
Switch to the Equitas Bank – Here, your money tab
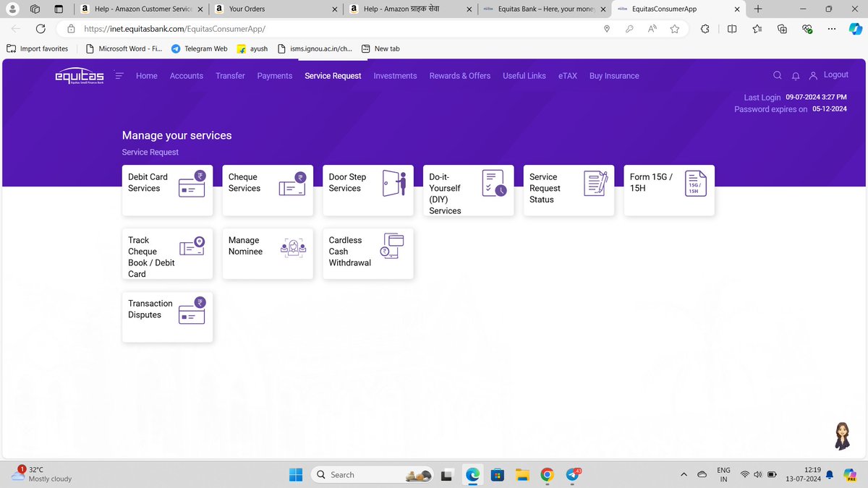pos(544,9)
